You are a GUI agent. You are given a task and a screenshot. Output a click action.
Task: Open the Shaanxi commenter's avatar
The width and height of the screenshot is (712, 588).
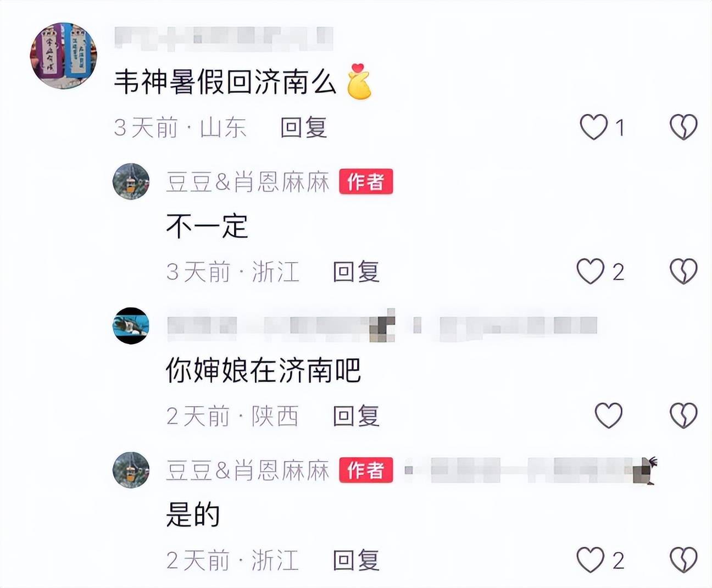131,326
